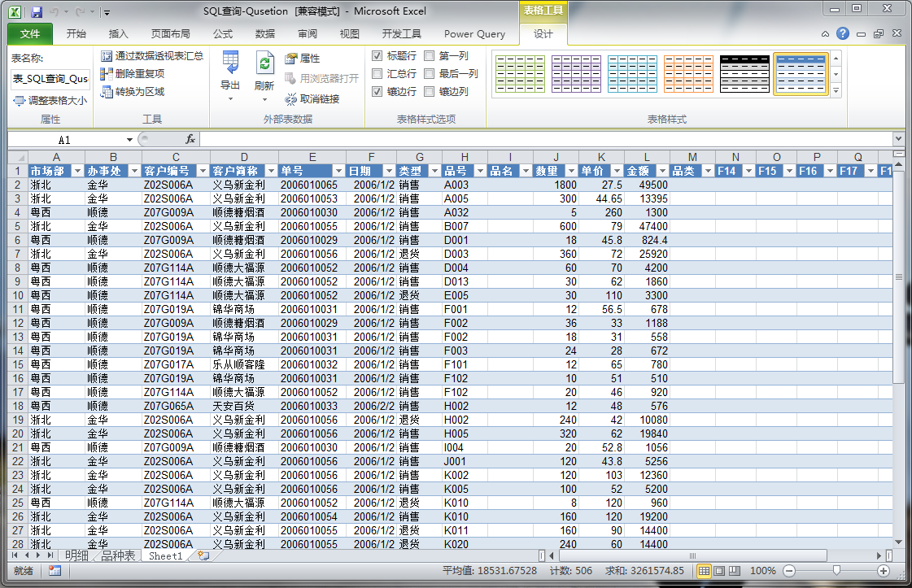The image size is (912, 588).
Task: Toggle the 镶边行 checkbox
Action: pyautogui.click(x=377, y=91)
